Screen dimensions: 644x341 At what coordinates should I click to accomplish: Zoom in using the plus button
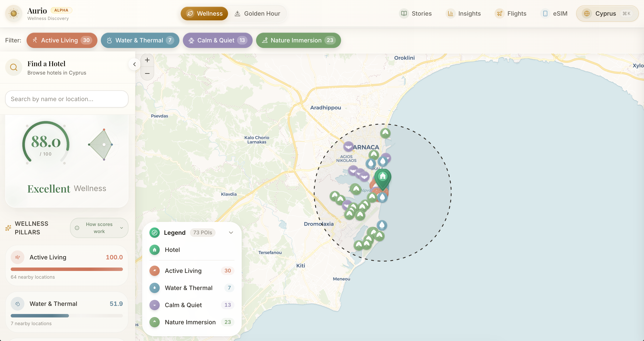[x=147, y=60]
